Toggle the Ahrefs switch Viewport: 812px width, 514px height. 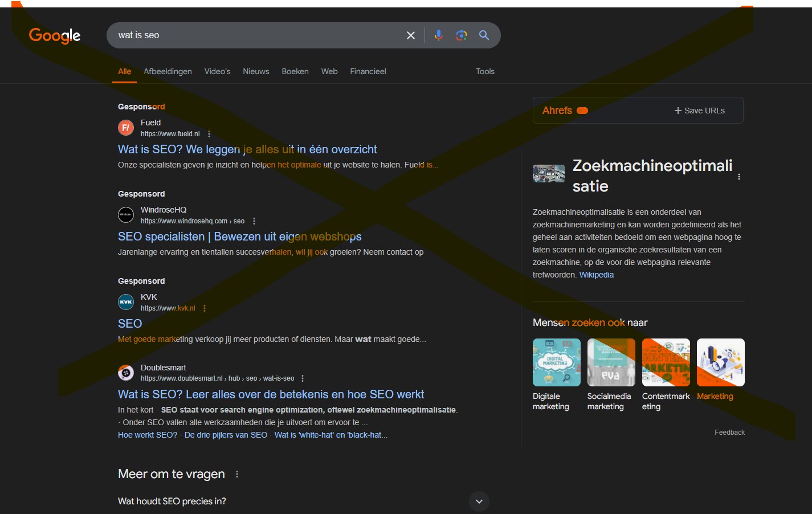click(x=582, y=111)
